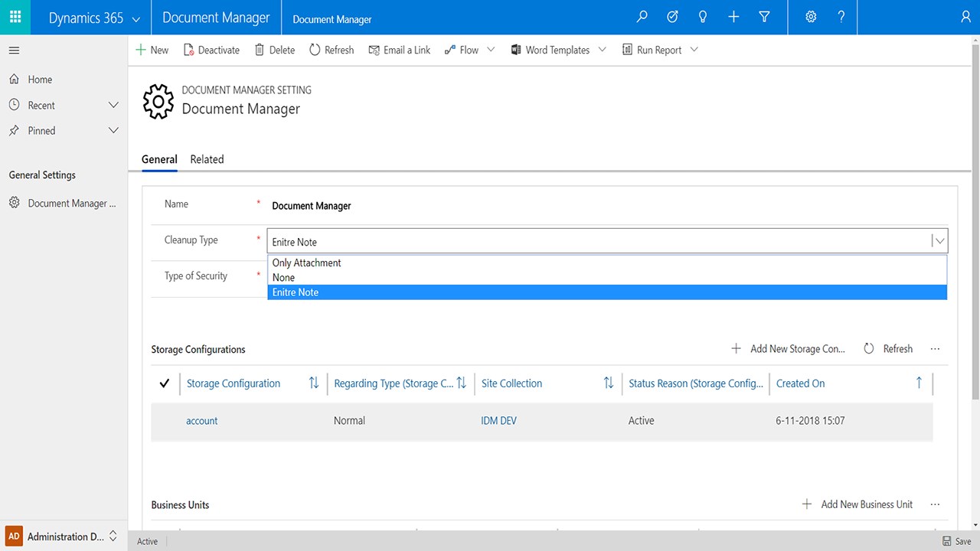This screenshot has width=980, height=551.
Task: Open the search magnifier in top bar
Action: (x=642, y=17)
